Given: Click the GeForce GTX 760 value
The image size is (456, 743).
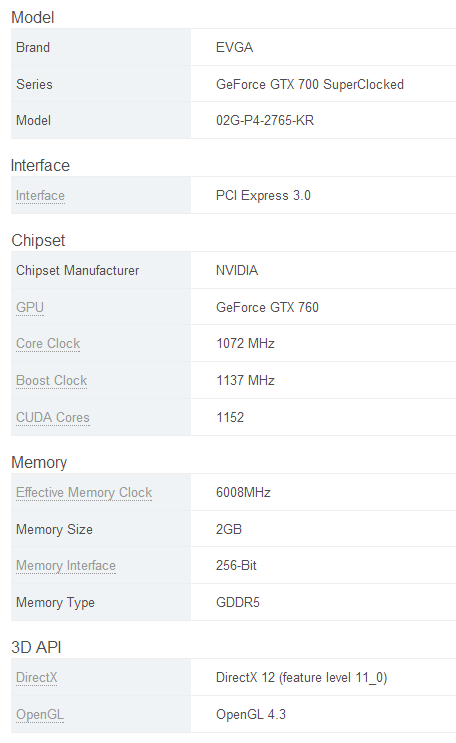Looking at the screenshot, I should coord(267,308).
